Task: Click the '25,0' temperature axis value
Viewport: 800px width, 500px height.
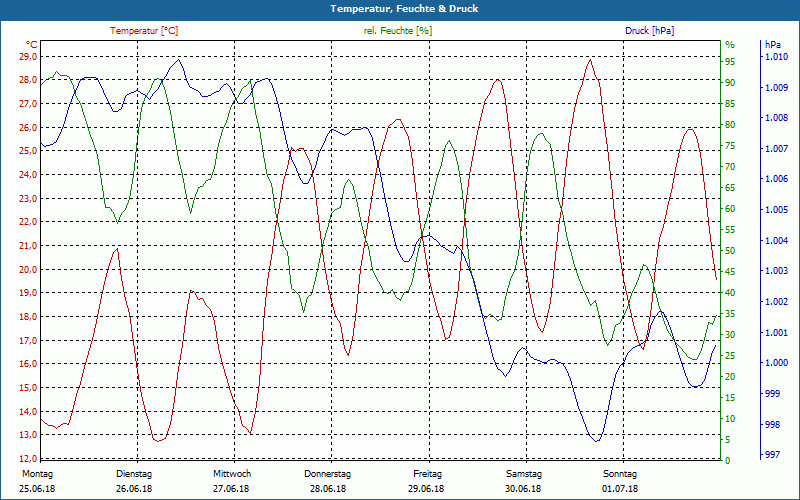Action: point(28,151)
